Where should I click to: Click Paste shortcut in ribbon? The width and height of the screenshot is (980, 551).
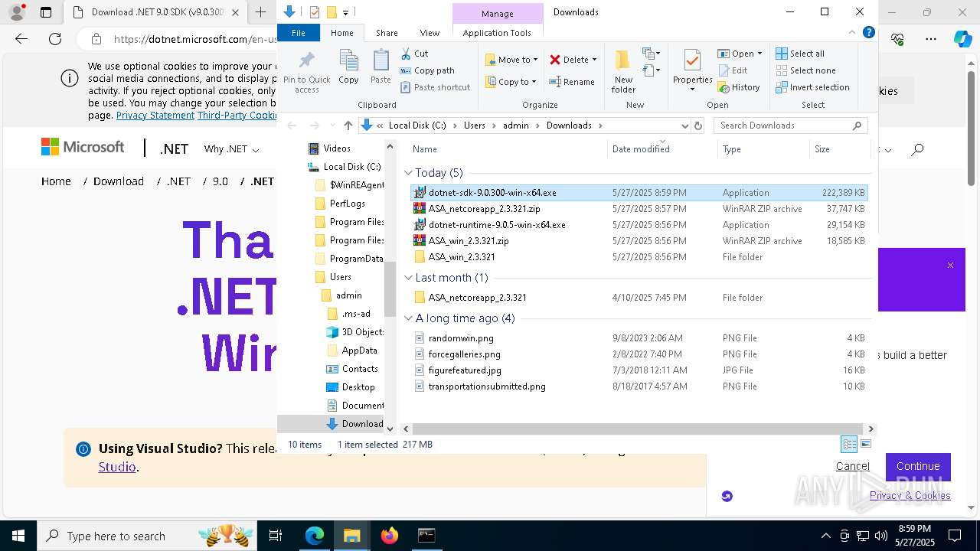click(x=435, y=87)
